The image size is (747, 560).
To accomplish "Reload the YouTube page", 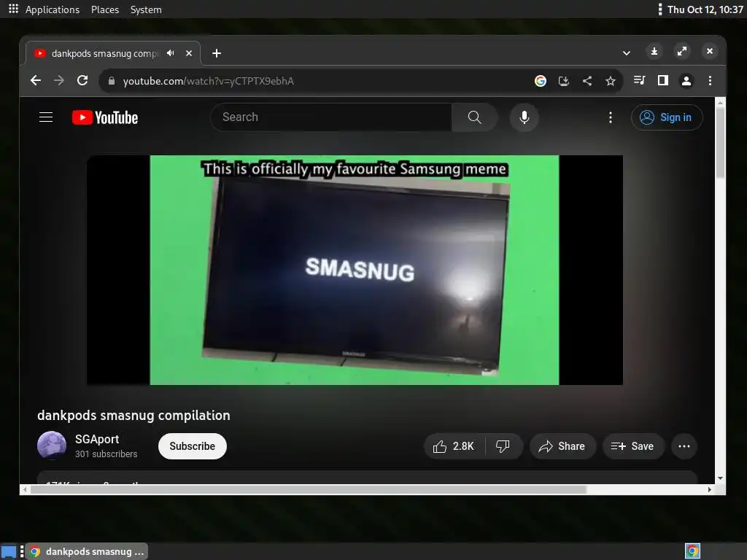I will tap(82, 80).
